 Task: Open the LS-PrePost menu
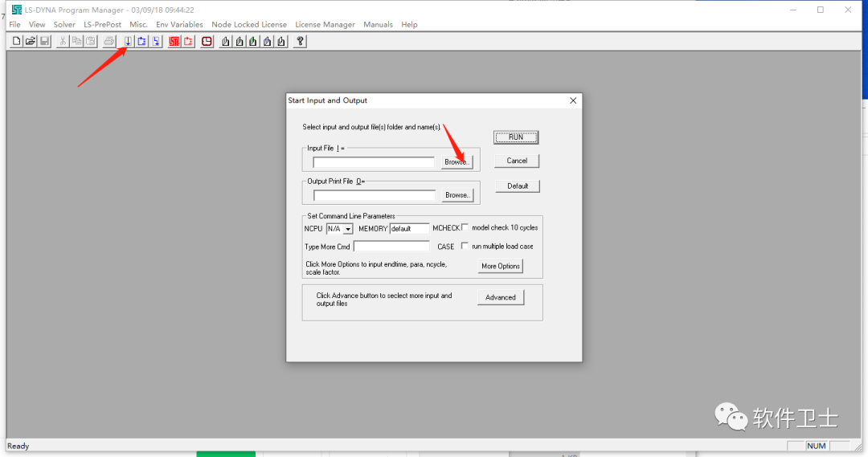(102, 24)
